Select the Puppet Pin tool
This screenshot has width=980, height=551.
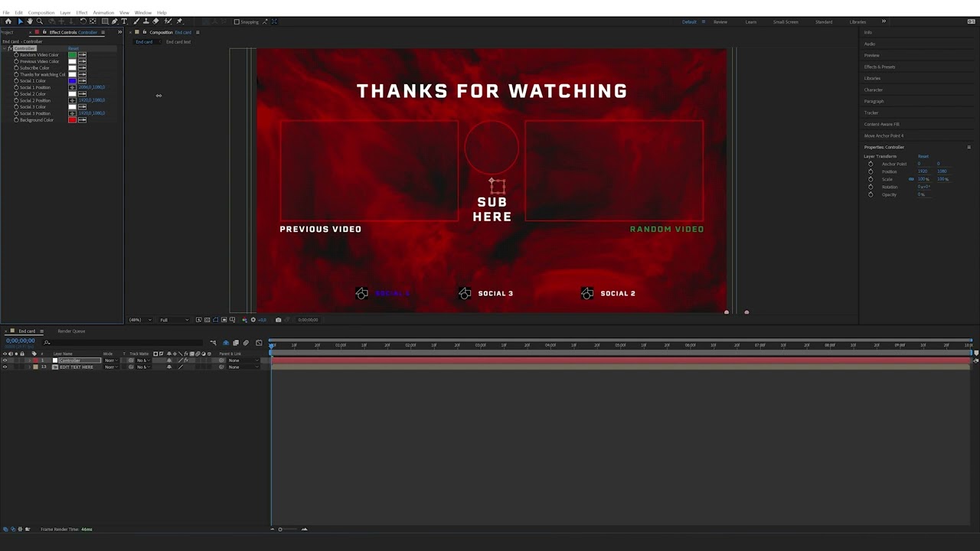[x=179, y=21]
